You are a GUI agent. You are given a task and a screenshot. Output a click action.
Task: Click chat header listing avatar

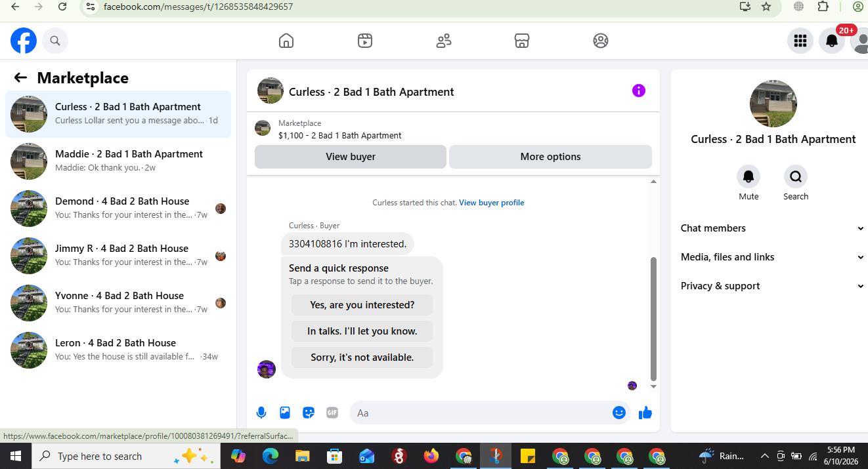(271, 91)
